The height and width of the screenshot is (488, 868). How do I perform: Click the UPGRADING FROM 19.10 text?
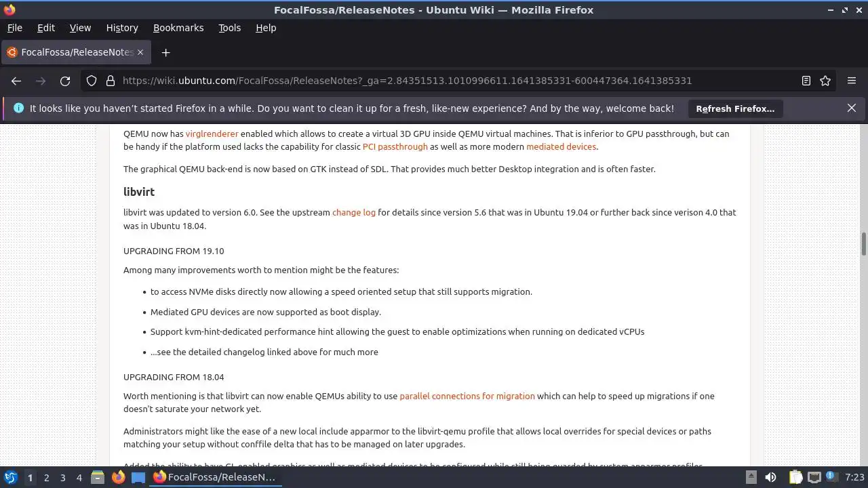click(174, 251)
